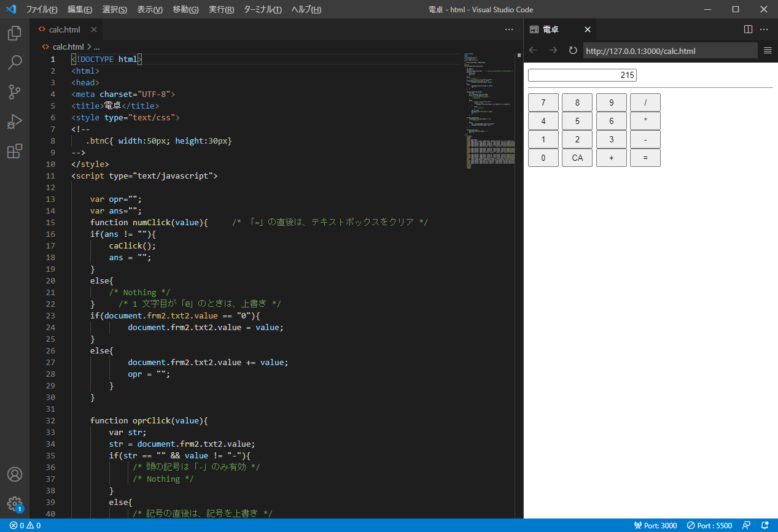Click the Accounts icon in the Activity Bar

click(14, 474)
